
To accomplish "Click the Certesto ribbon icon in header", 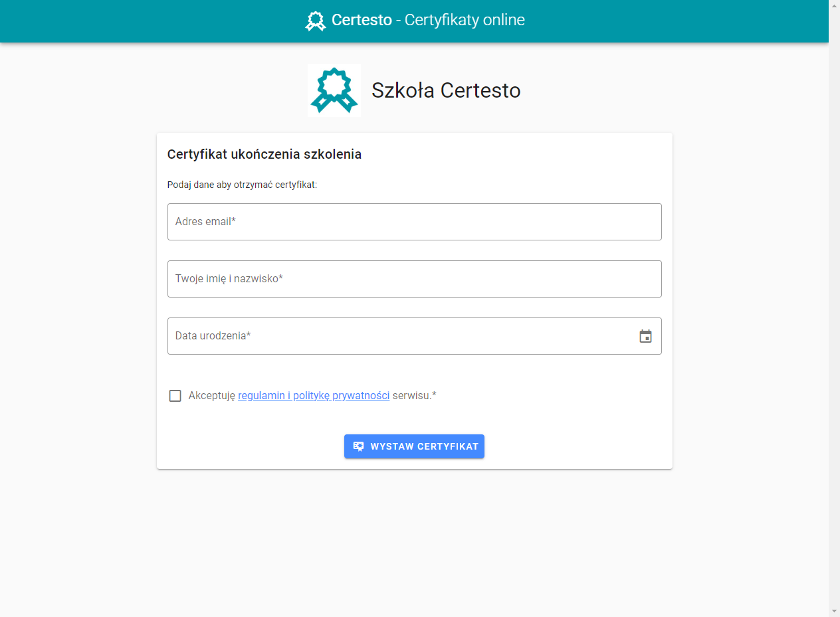I will pyautogui.click(x=316, y=21).
